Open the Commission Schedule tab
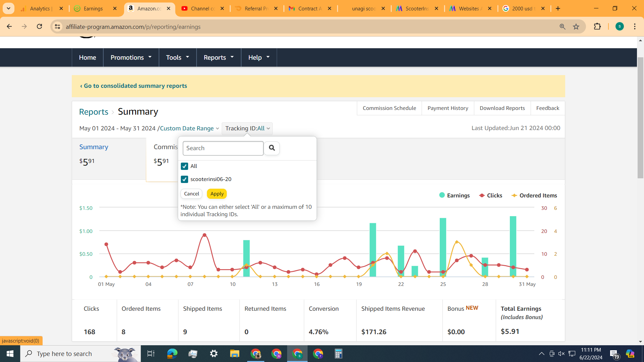The height and width of the screenshot is (362, 644). pyautogui.click(x=389, y=108)
